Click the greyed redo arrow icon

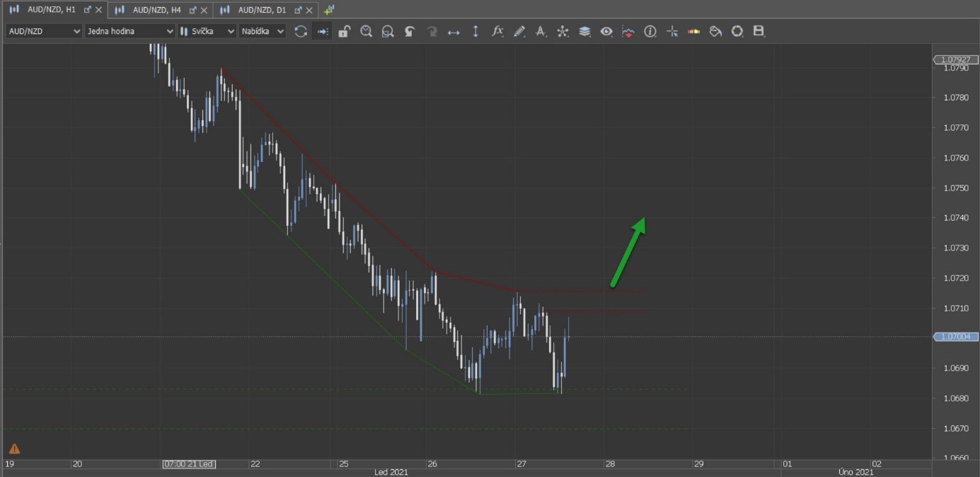432,31
